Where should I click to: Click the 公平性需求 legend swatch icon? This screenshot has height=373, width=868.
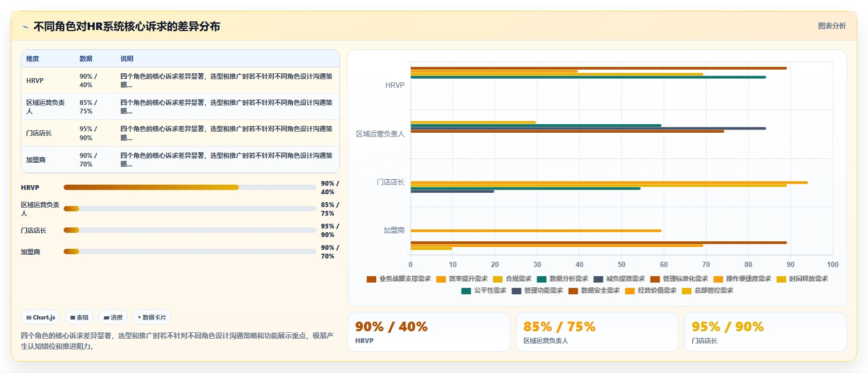pyautogui.click(x=466, y=291)
